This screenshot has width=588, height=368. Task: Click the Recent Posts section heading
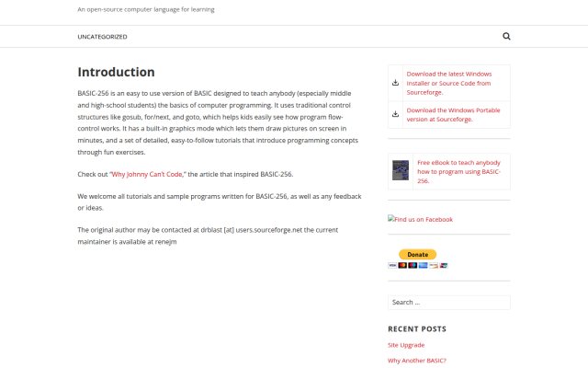[417, 329]
